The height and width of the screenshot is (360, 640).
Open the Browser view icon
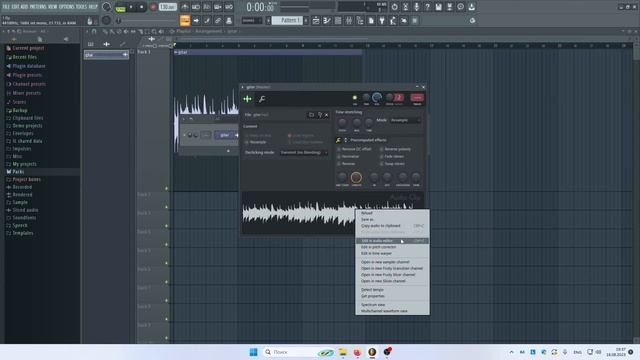coord(360,20)
